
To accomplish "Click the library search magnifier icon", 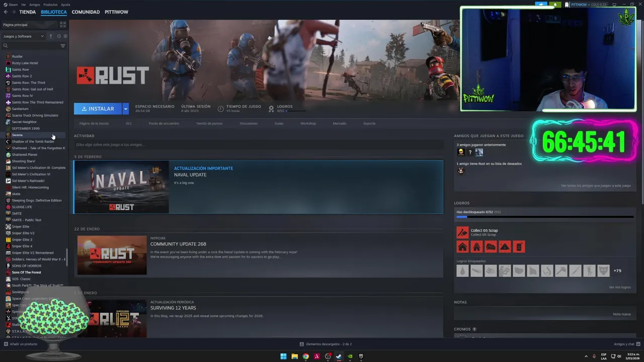I will 6,46.
